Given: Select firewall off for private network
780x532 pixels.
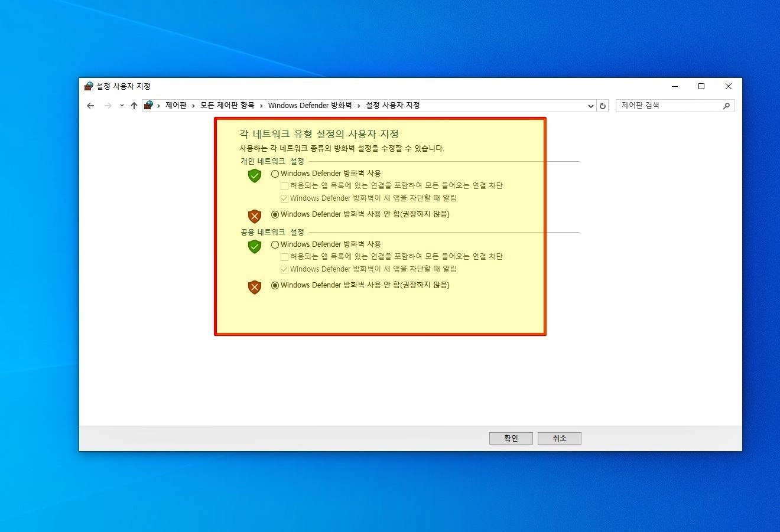Looking at the screenshot, I should [275, 214].
